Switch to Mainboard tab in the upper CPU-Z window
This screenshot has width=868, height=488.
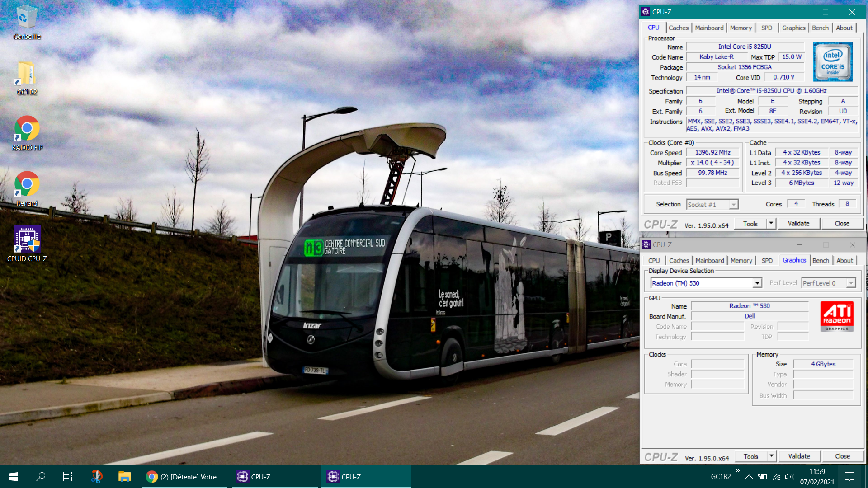709,28
